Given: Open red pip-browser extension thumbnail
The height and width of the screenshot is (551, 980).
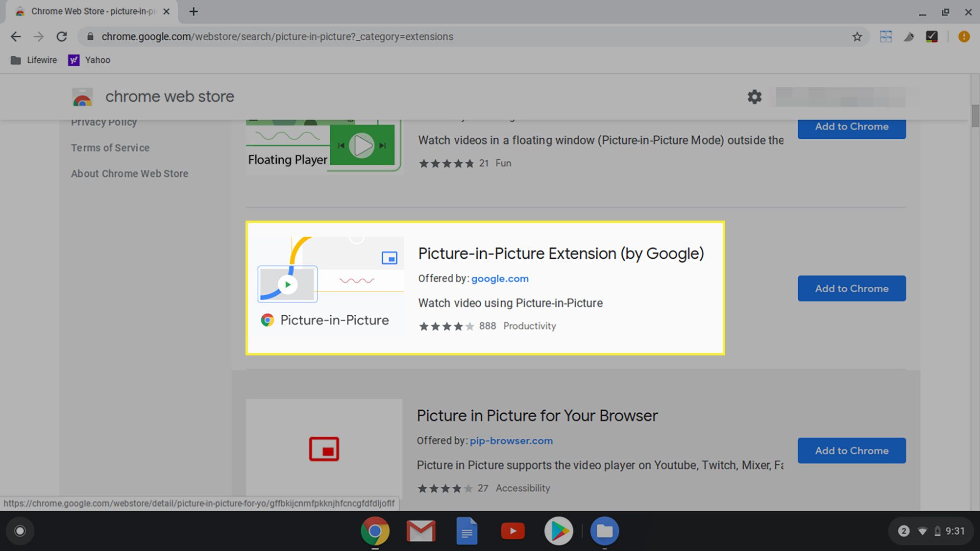Looking at the screenshot, I should pyautogui.click(x=324, y=449).
